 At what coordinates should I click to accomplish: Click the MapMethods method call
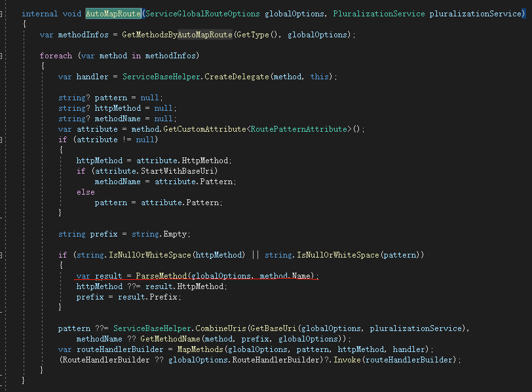point(200,350)
